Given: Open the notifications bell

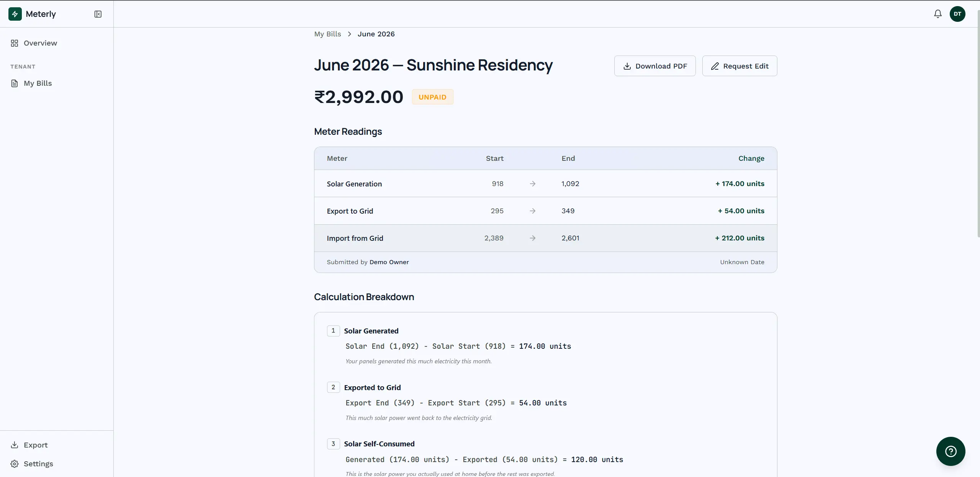Looking at the screenshot, I should (x=937, y=14).
